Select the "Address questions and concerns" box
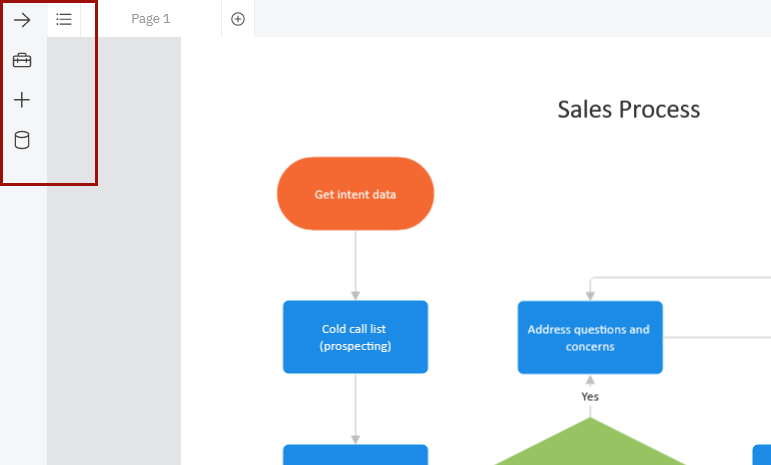The height and width of the screenshot is (465, 771). point(589,337)
